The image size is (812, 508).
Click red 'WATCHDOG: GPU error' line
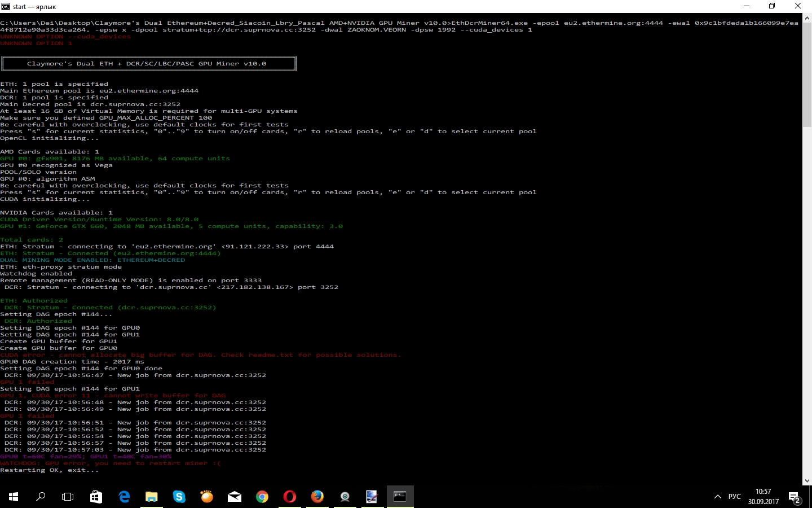click(x=111, y=463)
